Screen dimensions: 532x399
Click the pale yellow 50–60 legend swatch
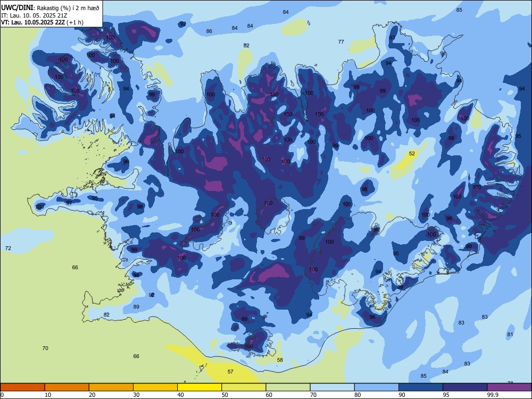point(244,387)
